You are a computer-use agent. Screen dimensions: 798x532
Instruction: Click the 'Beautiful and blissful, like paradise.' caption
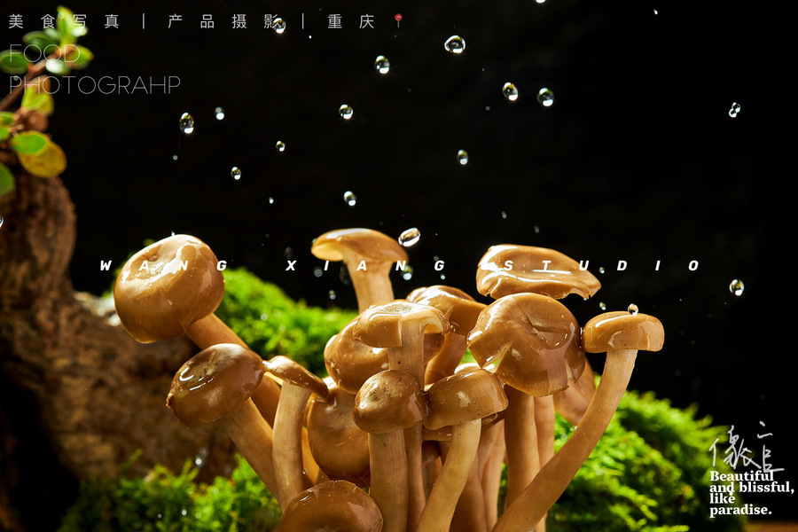click(751, 493)
